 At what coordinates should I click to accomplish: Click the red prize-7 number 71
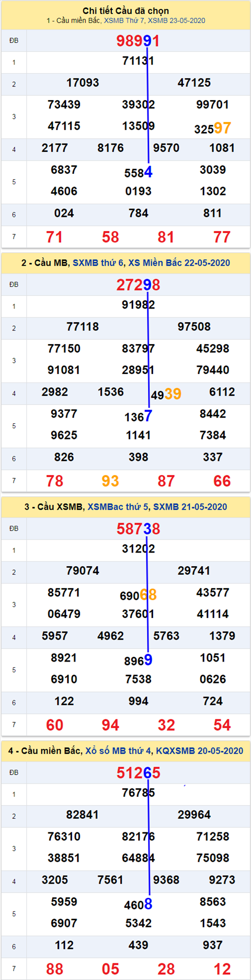(54, 237)
